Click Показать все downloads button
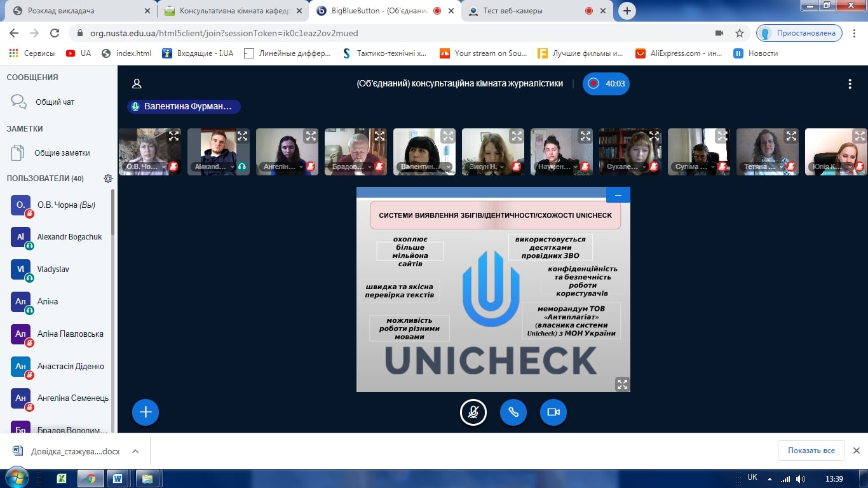868x488 pixels. coord(811,451)
